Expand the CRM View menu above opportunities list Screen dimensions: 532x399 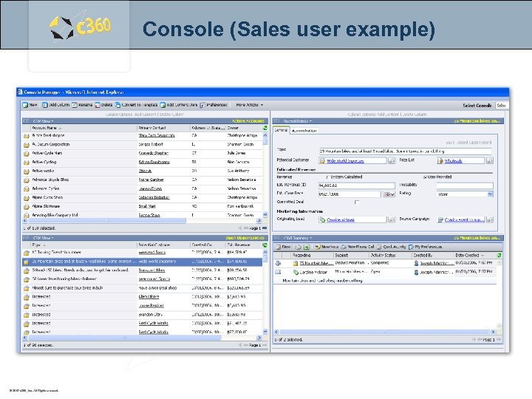[43, 238]
